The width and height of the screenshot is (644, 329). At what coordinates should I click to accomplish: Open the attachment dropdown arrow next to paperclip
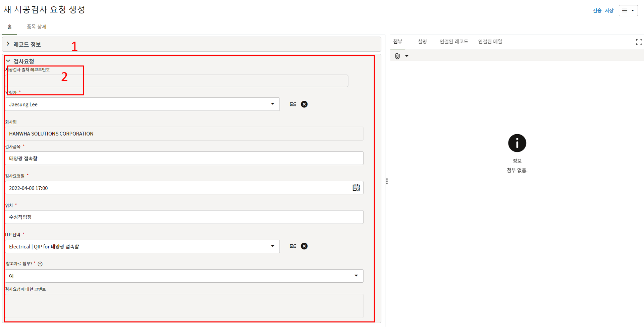407,56
